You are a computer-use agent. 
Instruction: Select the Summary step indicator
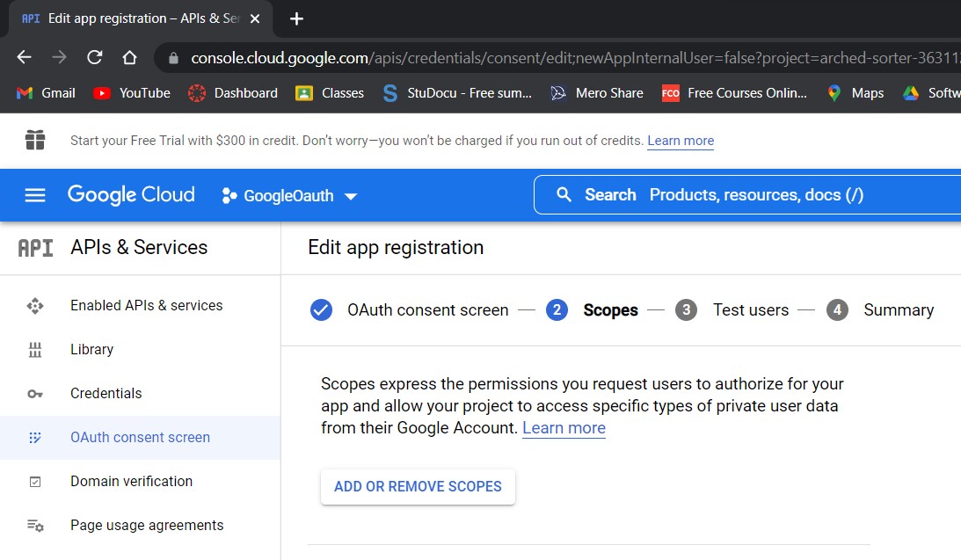(x=899, y=309)
